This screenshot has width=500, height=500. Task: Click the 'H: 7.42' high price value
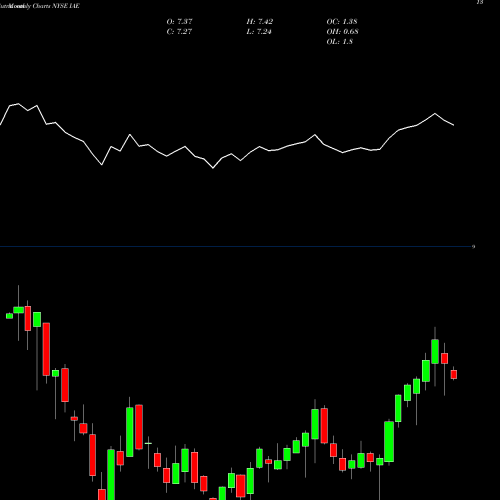260,22
